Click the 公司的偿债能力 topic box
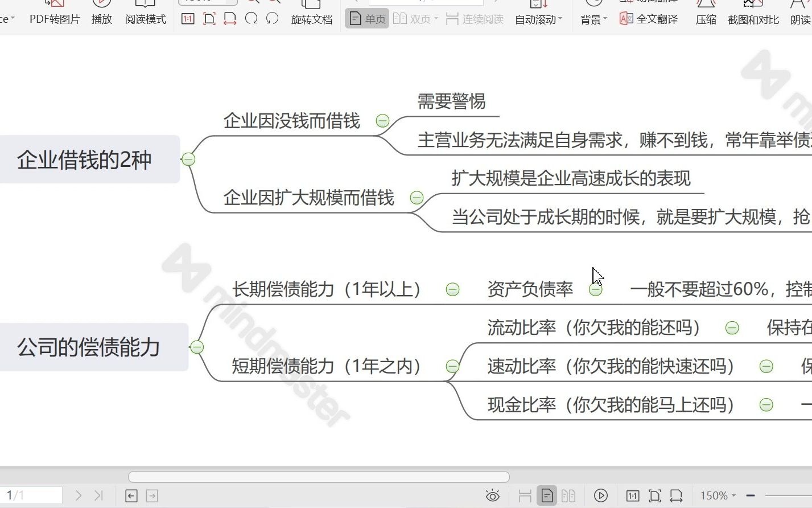Screen dimensions: 812x508 94,347
